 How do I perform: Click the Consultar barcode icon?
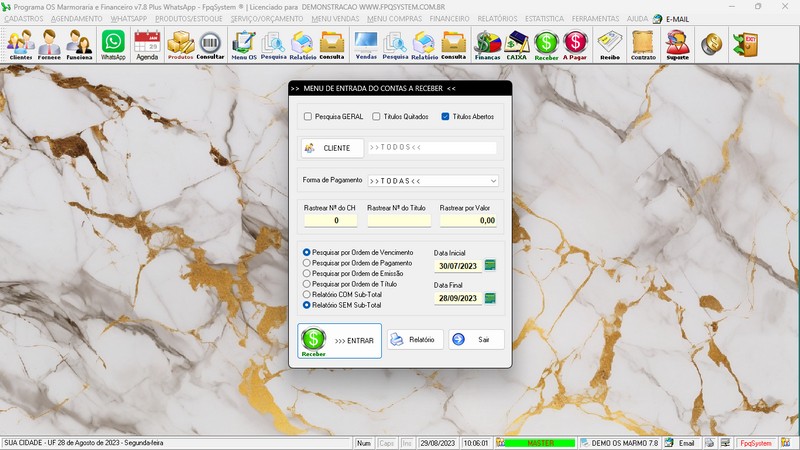point(210,45)
